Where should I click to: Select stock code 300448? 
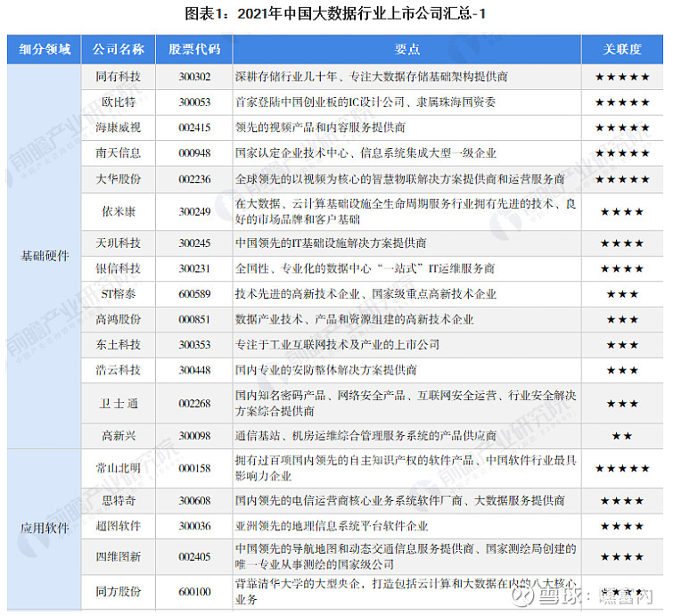point(194,370)
